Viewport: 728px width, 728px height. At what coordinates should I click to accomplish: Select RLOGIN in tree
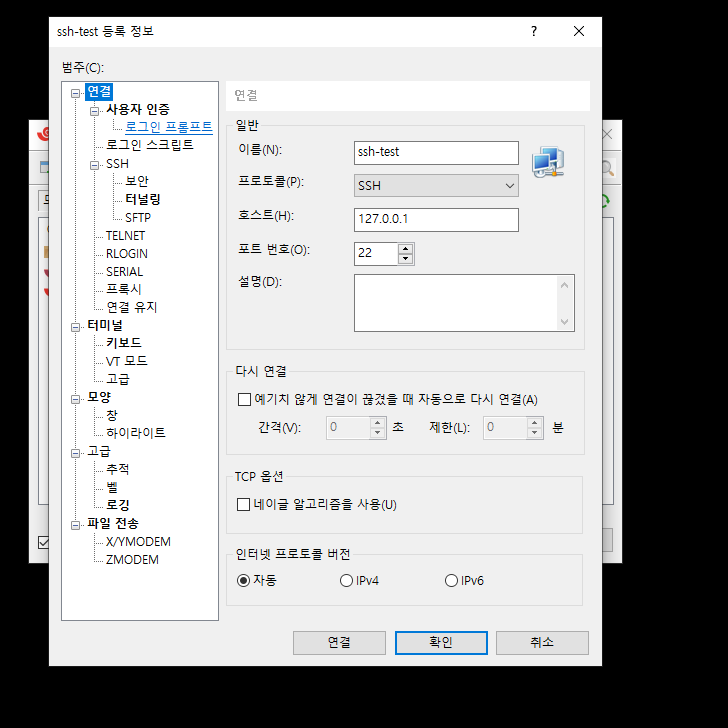tap(127, 254)
